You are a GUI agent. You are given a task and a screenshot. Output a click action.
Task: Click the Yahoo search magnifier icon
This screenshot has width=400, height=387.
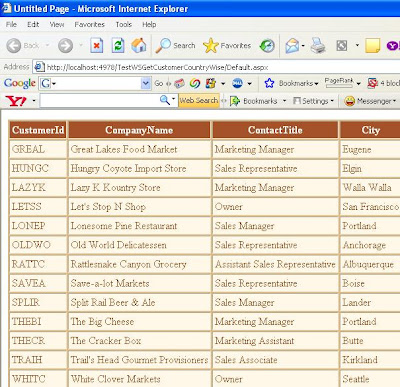165,100
